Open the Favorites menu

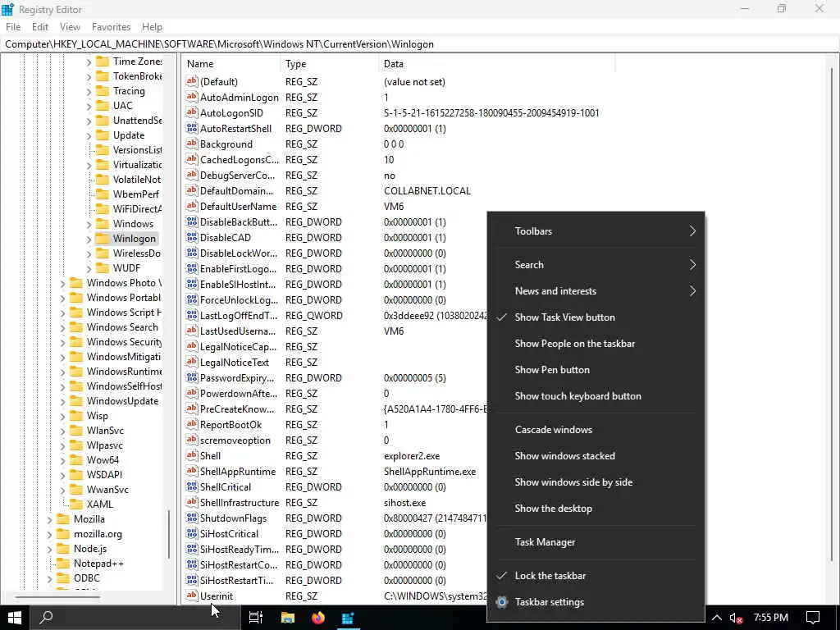111,27
